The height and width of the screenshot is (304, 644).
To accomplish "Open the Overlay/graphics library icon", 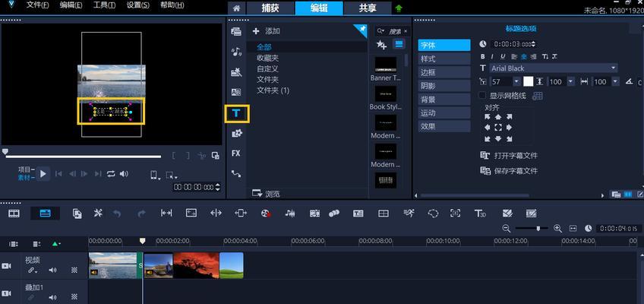I will (x=237, y=133).
